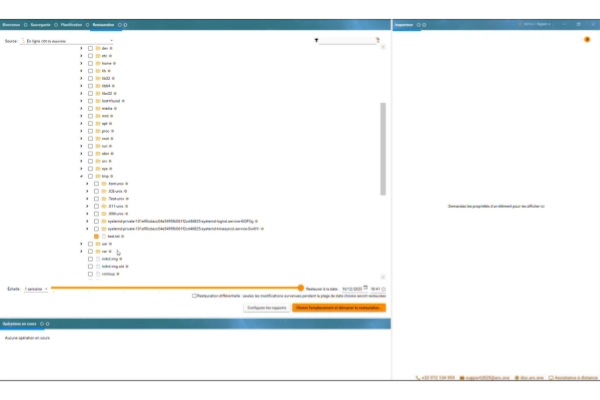Click the orange restore date timeline slider
The height and width of the screenshot is (400, 600).
pos(300,288)
